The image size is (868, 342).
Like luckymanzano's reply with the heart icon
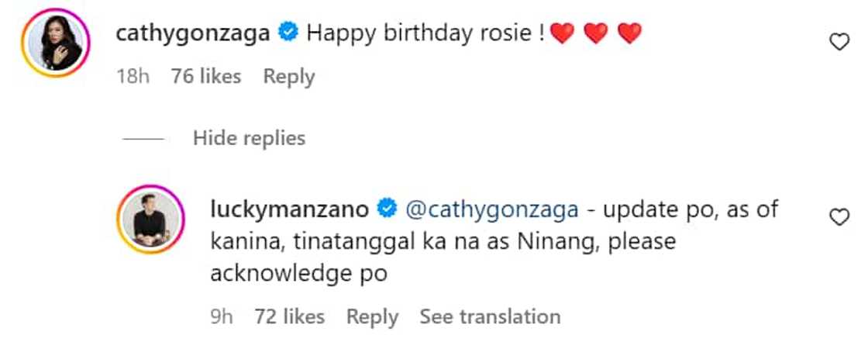(x=839, y=218)
